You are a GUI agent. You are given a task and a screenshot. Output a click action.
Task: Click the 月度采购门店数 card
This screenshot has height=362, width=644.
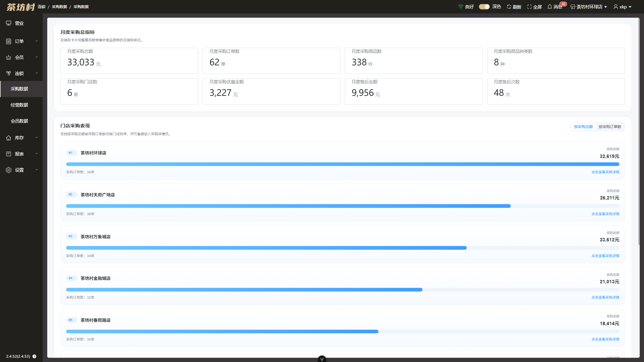point(129,92)
